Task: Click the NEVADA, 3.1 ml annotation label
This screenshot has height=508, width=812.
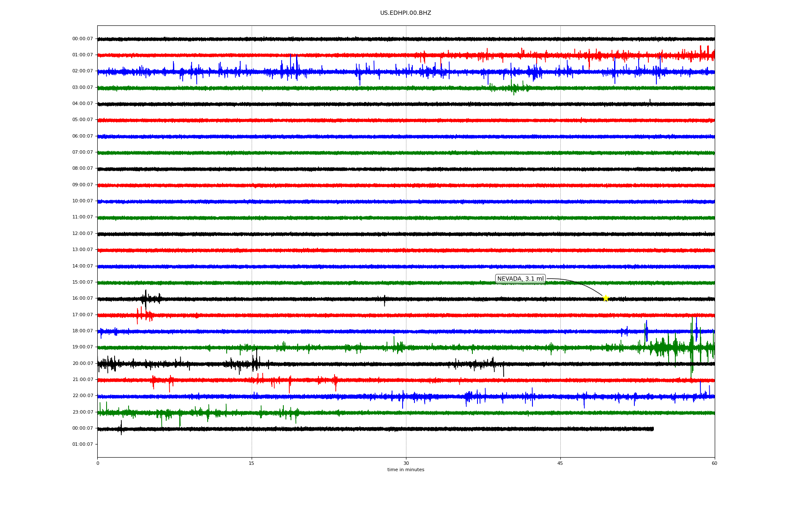Action: pos(520,279)
